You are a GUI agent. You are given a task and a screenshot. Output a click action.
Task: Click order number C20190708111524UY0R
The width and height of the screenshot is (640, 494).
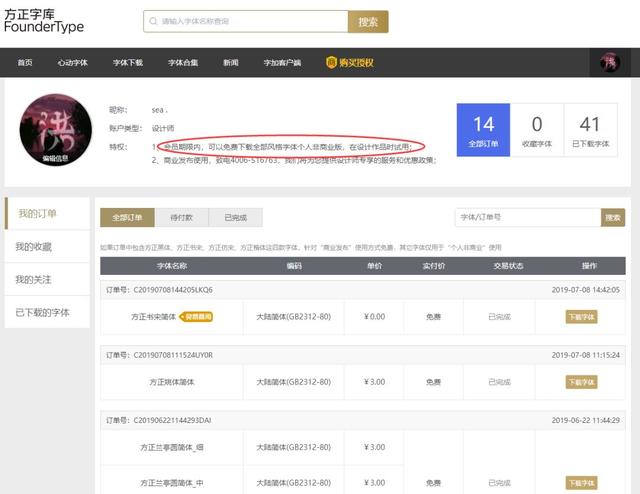(x=173, y=355)
